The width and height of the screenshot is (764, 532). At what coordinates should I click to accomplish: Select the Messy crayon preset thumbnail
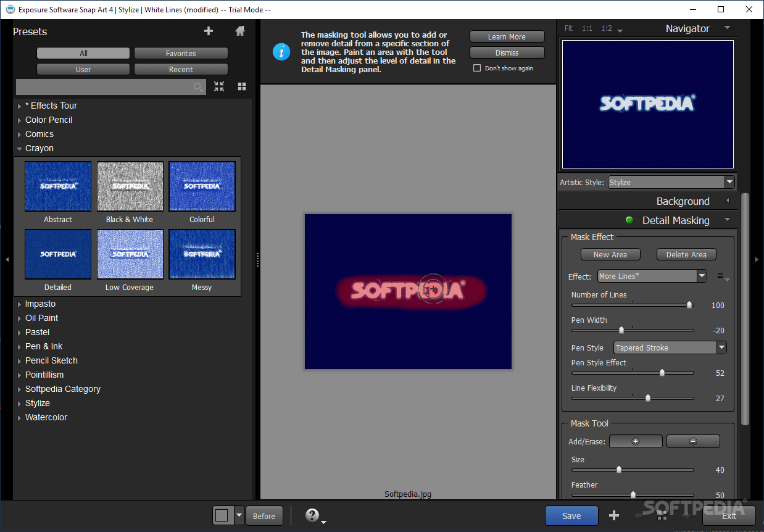tap(202, 254)
